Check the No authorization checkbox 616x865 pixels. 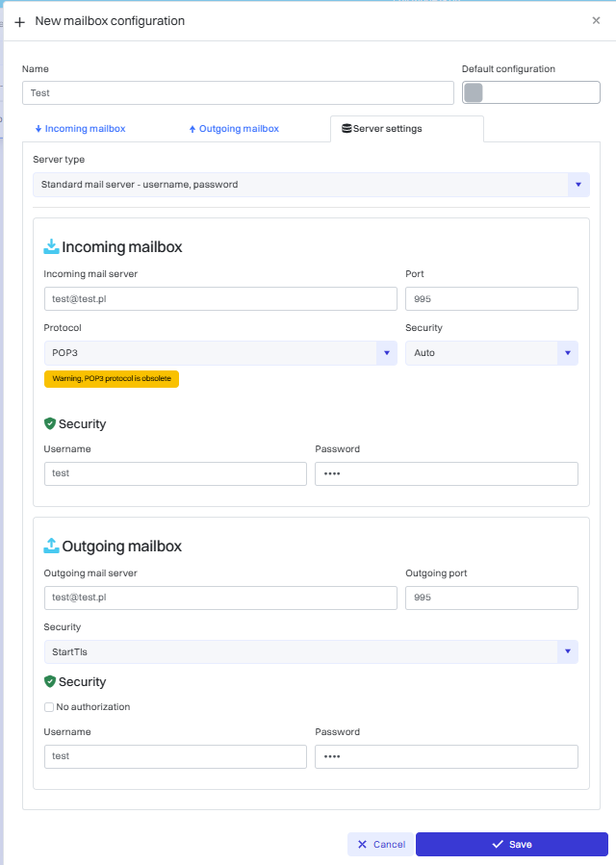click(x=49, y=707)
